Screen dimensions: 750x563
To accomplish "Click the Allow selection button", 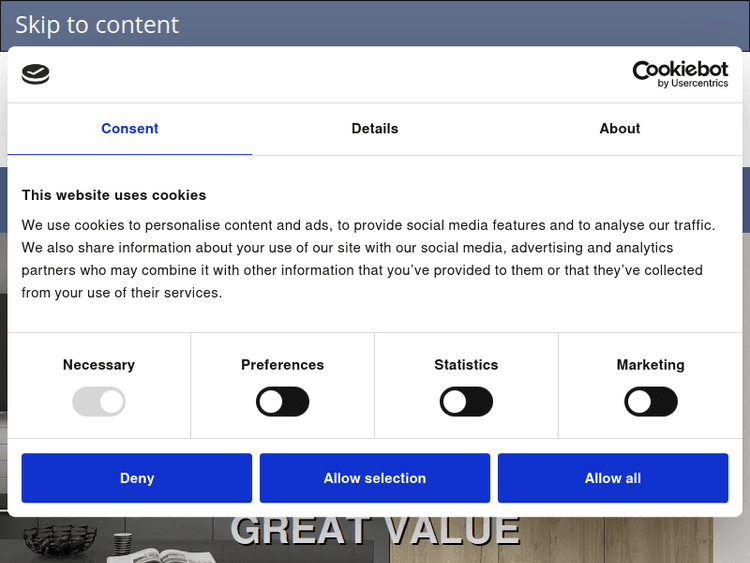I will (x=375, y=478).
